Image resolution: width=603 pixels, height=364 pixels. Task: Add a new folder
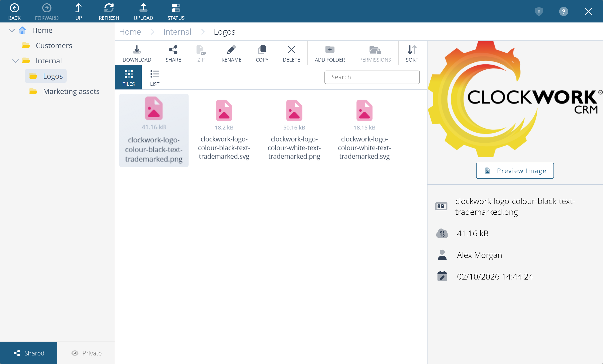[330, 53]
